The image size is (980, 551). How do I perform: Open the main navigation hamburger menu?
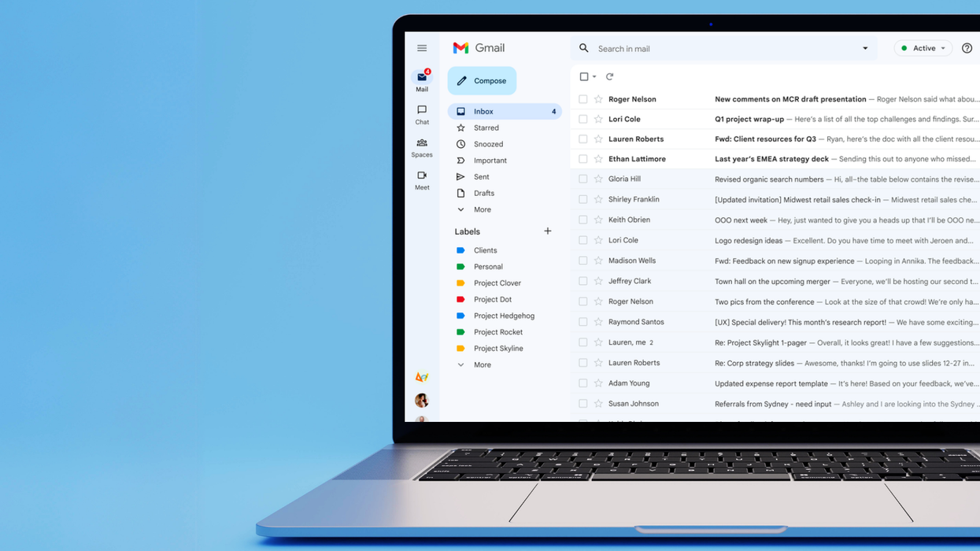422,47
